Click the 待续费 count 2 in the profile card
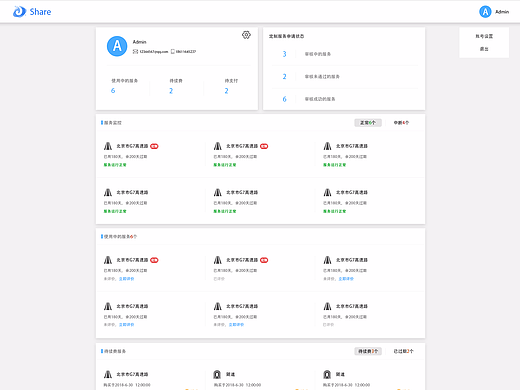 click(x=171, y=91)
